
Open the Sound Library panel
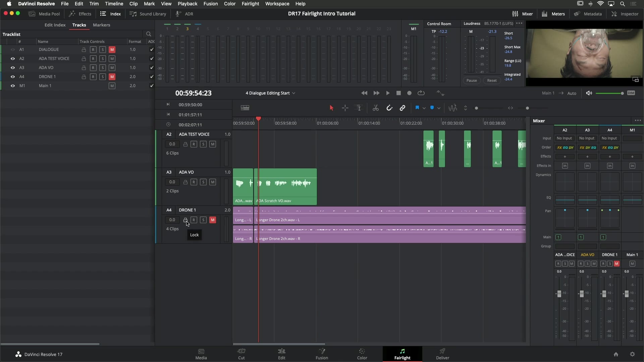(148, 14)
